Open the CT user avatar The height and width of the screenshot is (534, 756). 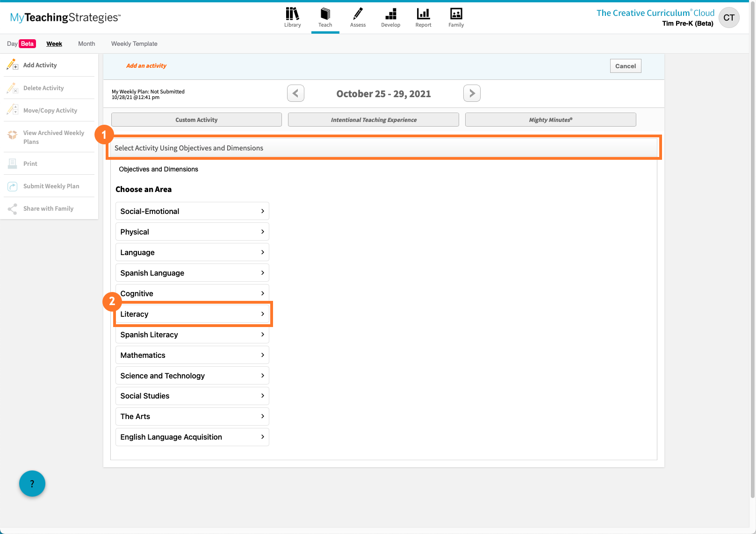pyautogui.click(x=728, y=18)
